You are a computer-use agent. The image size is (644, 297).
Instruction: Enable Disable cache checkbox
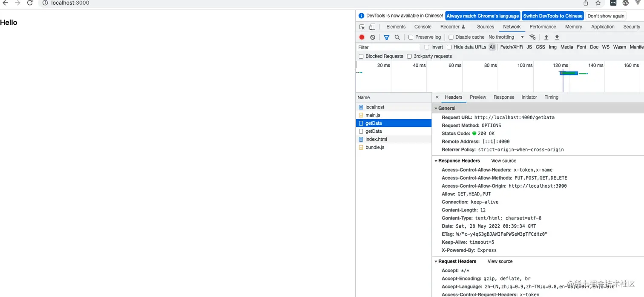click(x=451, y=37)
